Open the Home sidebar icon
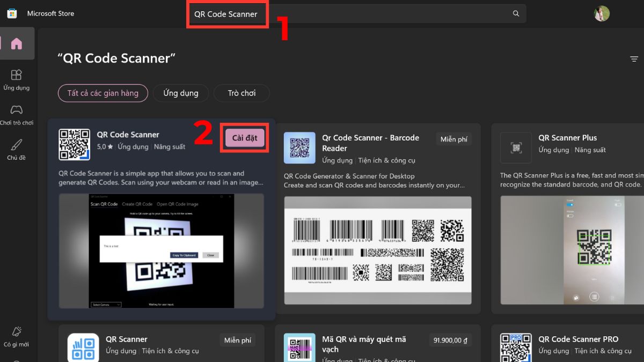The height and width of the screenshot is (362, 644). 17,44
